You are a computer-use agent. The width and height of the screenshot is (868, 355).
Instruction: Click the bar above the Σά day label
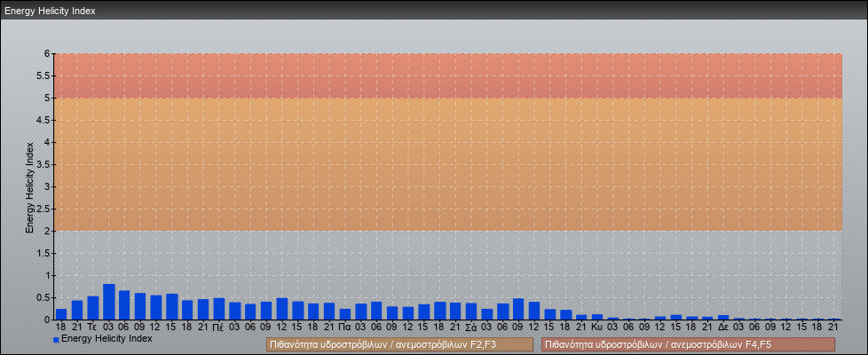click(x=471, y=312)
